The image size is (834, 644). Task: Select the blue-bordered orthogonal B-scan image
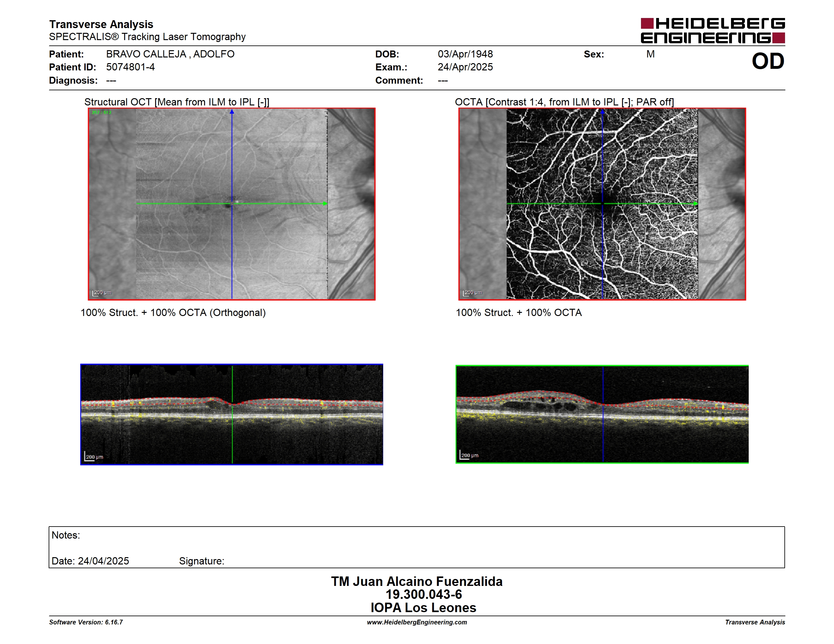point(232,414)
